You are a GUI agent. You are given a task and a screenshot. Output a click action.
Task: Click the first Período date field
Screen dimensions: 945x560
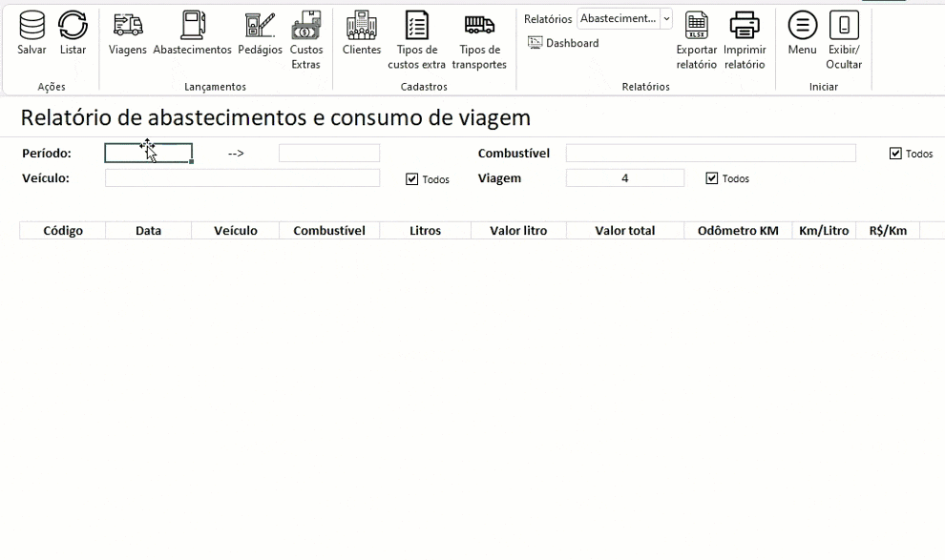pos(148,152)
